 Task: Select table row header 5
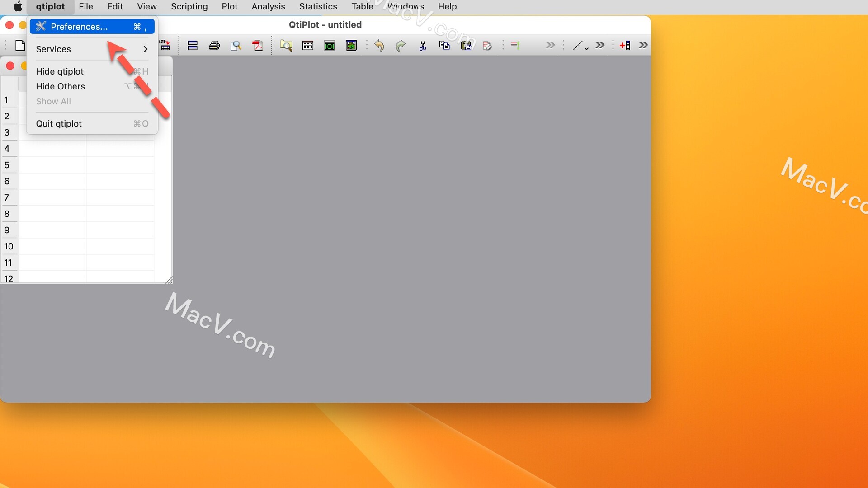tap(9, 165)
